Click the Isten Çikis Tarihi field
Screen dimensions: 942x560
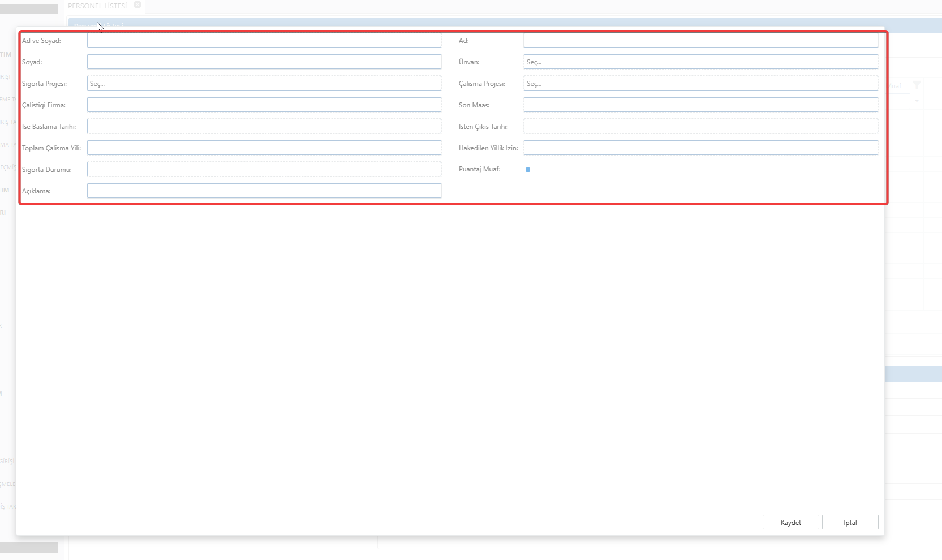(700, 127)
